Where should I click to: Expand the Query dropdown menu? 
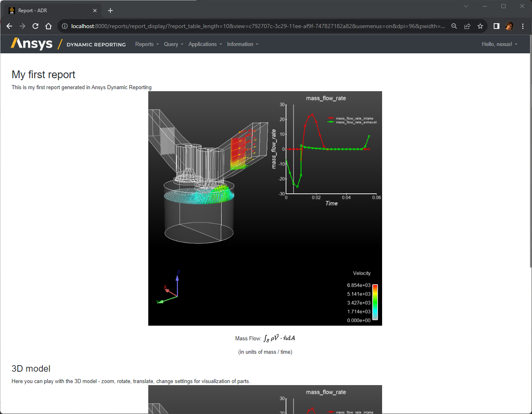[x=174, y=44]
